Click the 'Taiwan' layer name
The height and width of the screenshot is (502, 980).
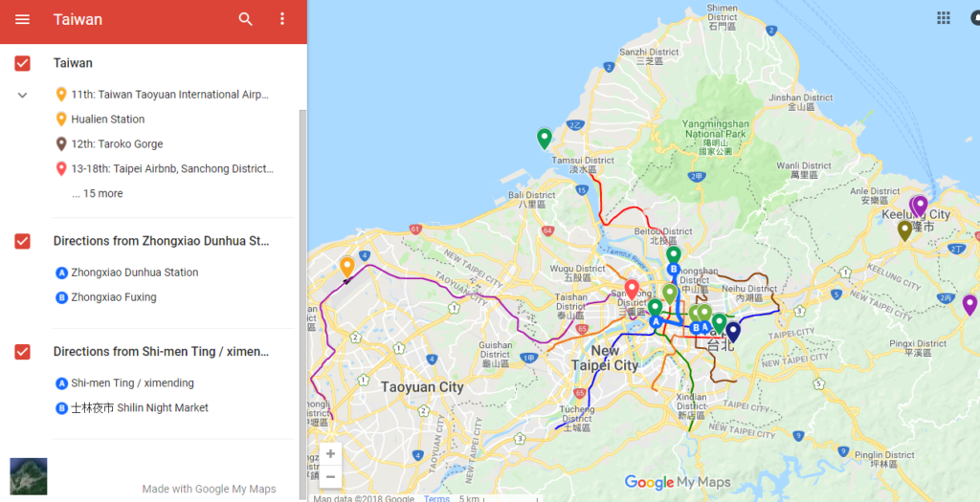(x=73, y=63)
